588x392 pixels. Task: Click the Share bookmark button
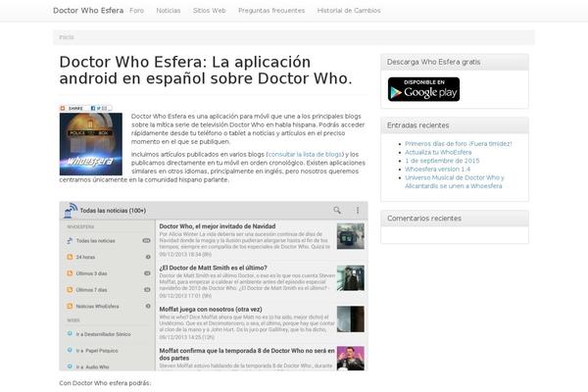[x=85, y=108]
